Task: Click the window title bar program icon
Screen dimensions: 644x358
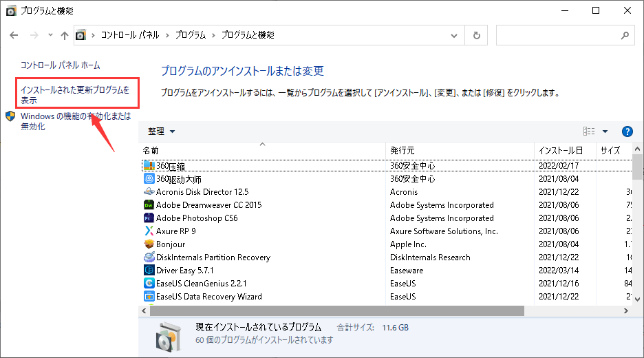Action: tap(11, 10)
